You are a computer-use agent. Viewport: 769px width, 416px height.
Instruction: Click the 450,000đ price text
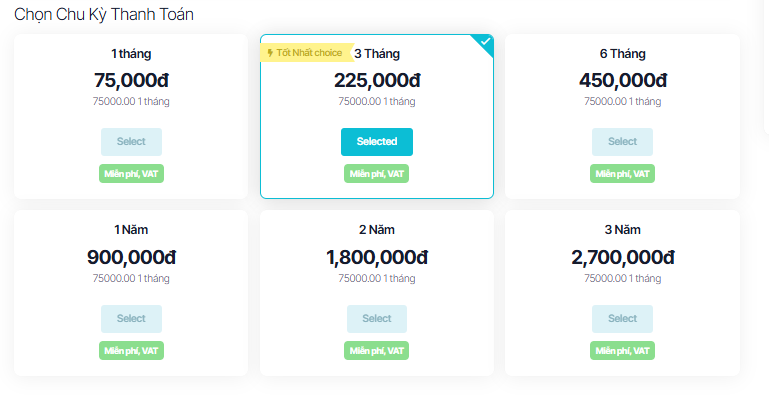pos(622,81)
